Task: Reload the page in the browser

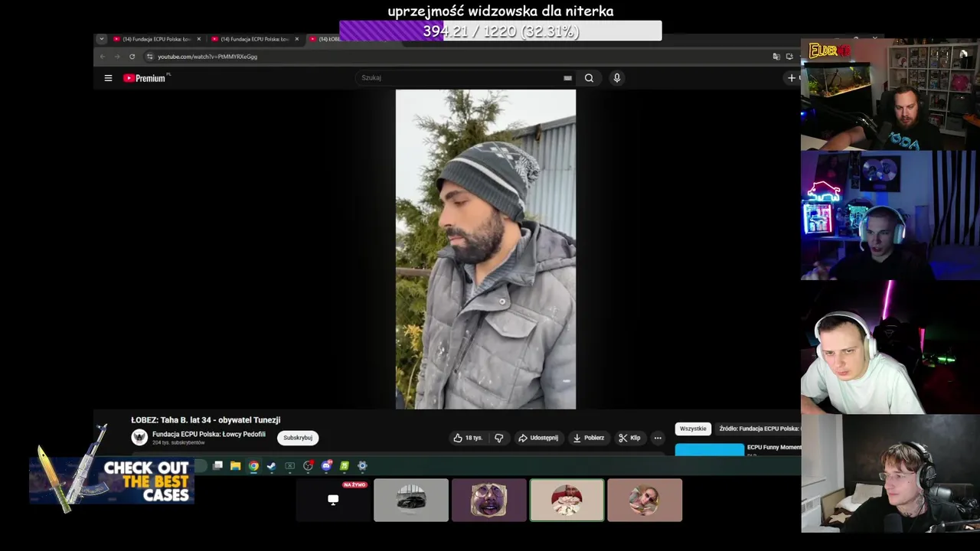Action: point(132,57)
